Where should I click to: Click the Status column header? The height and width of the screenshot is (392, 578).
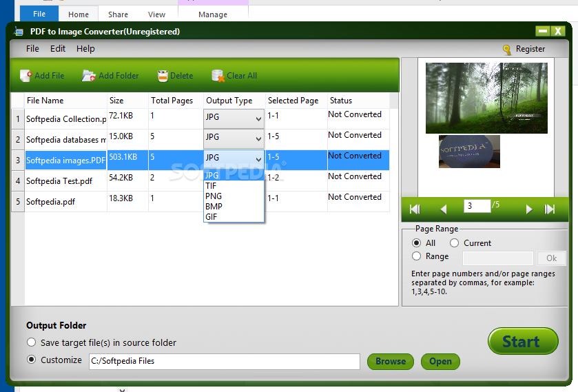pos(358,101)
